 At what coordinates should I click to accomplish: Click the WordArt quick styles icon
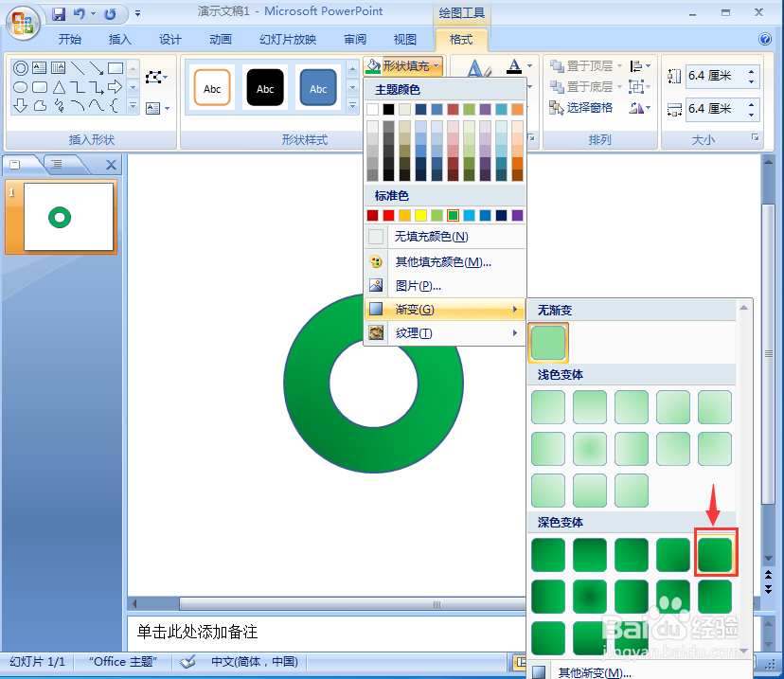point(478,68)
